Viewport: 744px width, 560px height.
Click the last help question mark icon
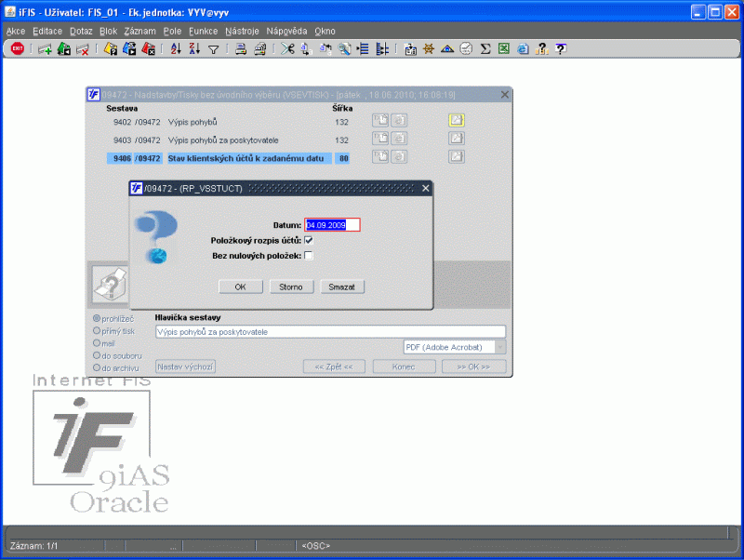[561, 49]
